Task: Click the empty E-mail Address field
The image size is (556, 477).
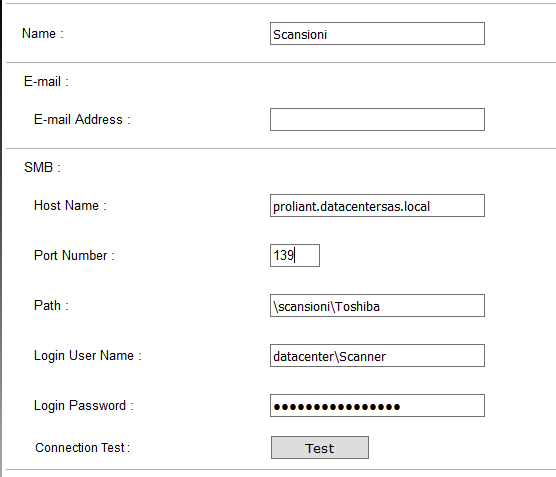Action: [377, 120]
